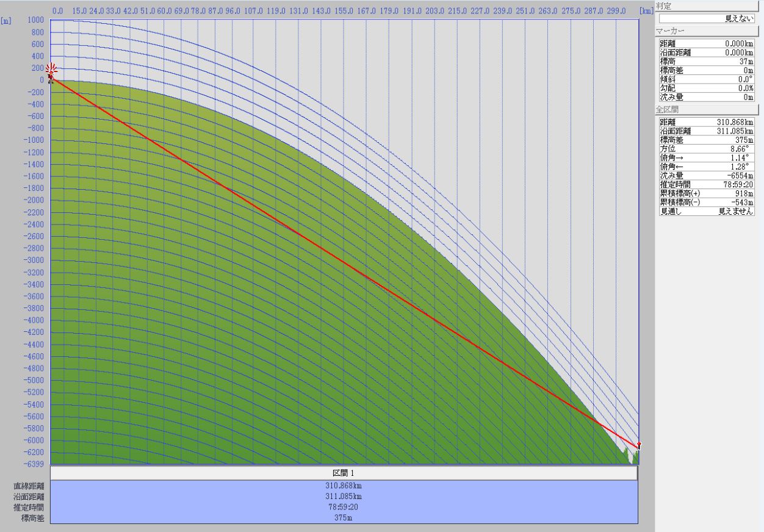This screenshot has width=764, height=532.
Task: Click the 311.085km value in the 全区間 panel
Action: [735, 131]
